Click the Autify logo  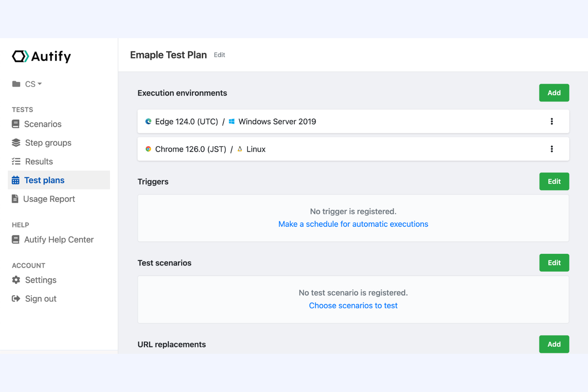(x=41, y=56)
